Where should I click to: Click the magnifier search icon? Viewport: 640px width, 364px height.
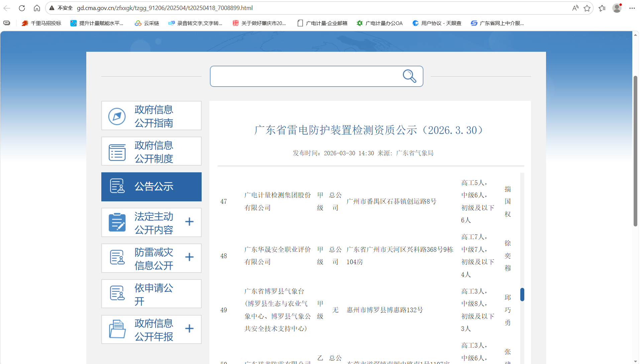[x=409, y=76]
